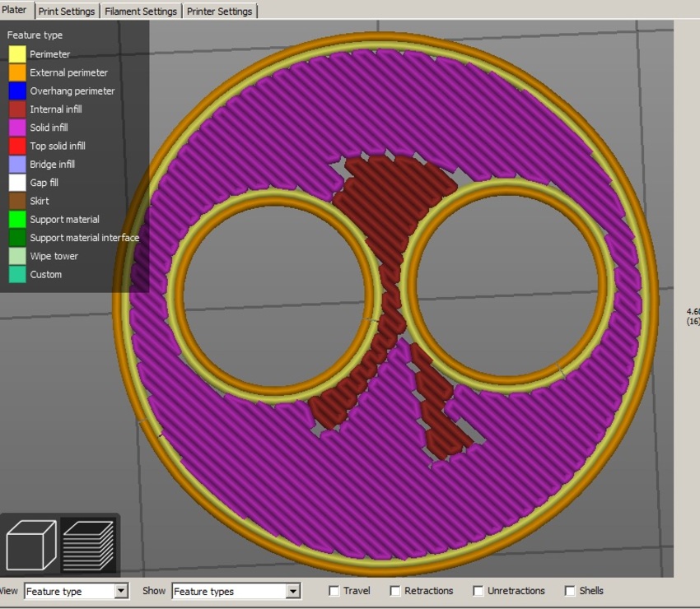Select the layers preview view icon
Image resolution: width=700 pixels, height=609 pixels.
(87, 545)
